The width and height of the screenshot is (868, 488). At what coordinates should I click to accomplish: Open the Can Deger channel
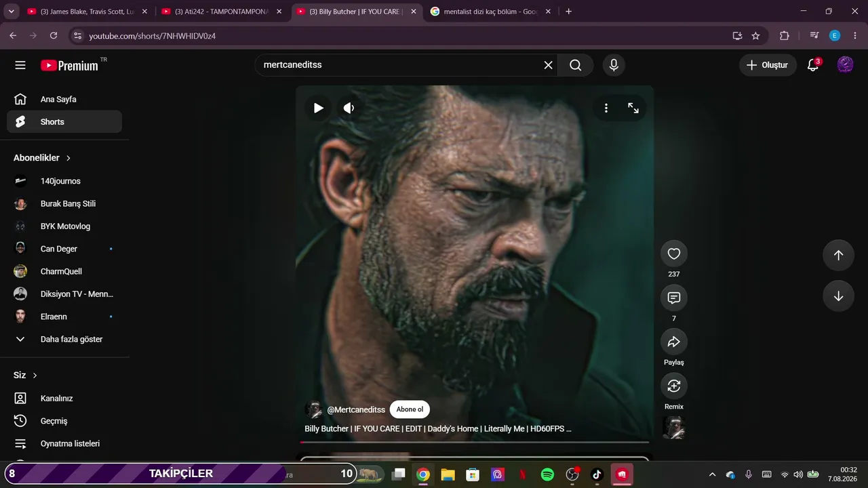[64, 249]
